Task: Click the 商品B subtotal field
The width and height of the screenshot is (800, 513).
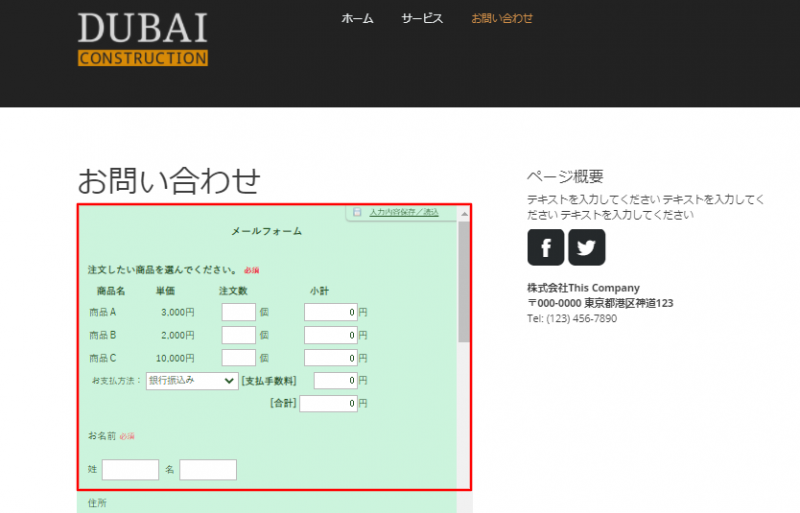Action: click(330, 335)
